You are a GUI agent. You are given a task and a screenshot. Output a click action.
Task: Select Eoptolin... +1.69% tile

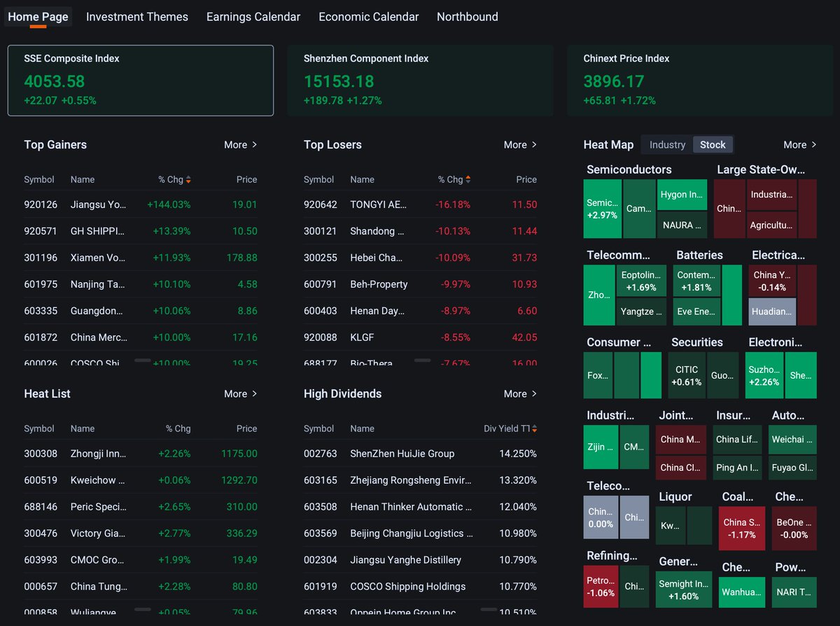click(x=641, y=281)
